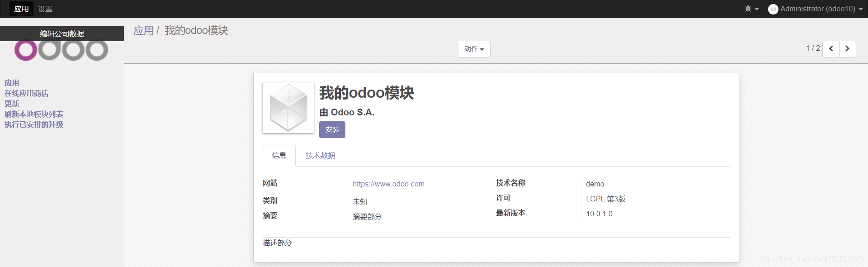Click the 技术名称 field label
The height and width of the screenshot is (267, 868).
click(x=510, y=183)
